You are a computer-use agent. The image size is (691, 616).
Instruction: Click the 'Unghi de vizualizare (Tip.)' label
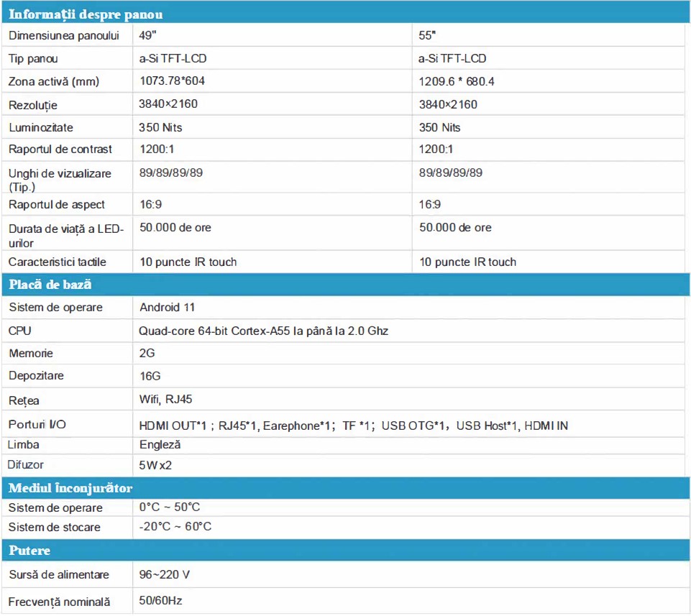[x=60, y=180]
